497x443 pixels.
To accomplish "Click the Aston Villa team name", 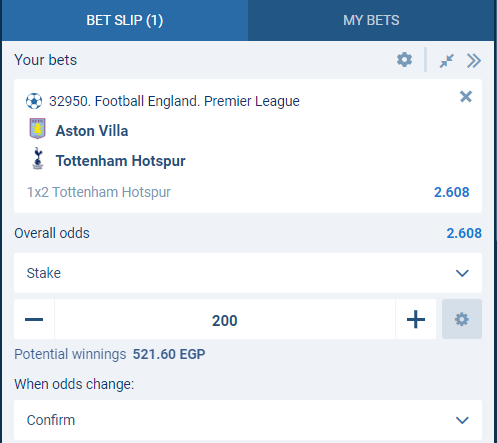I will pyautogui.click(x=92, y=131).
